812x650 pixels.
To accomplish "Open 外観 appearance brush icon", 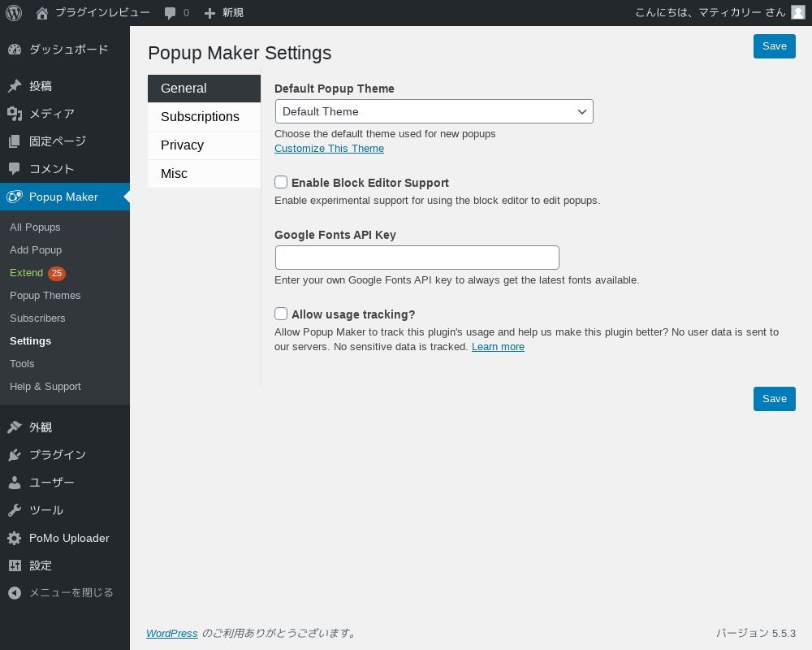I will 15,427.
